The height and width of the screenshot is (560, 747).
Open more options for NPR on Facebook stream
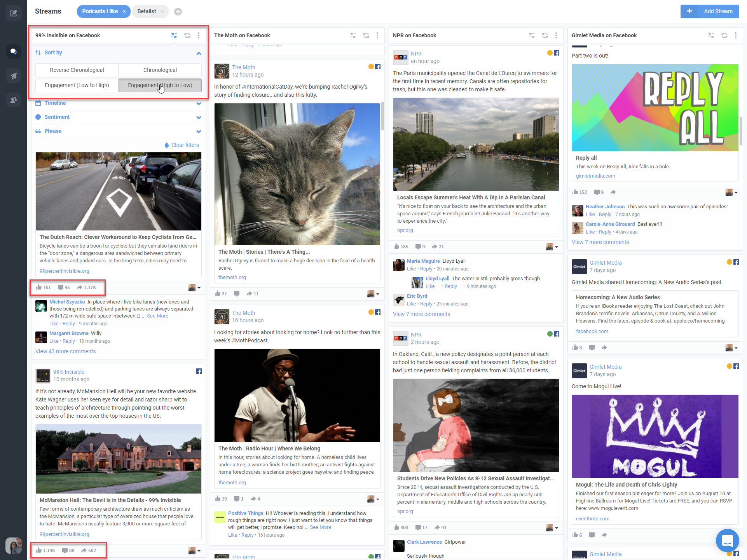pos(556,35)
